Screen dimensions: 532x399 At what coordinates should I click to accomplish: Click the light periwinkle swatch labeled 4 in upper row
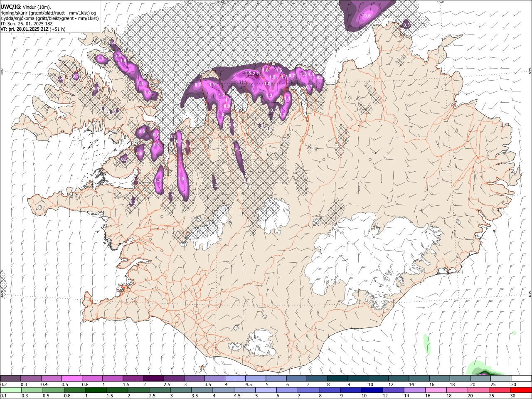(235, 379)
